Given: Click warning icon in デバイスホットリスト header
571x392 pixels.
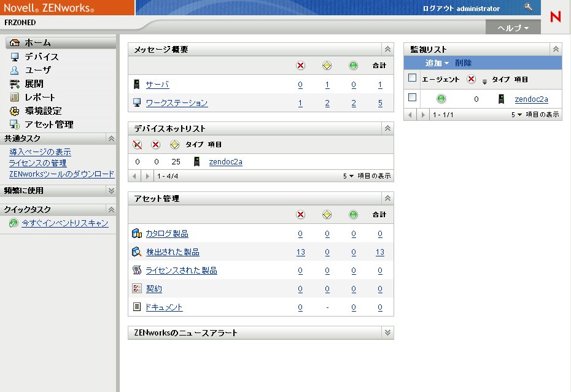Looking at the screenshot, I should pos(175,145).
